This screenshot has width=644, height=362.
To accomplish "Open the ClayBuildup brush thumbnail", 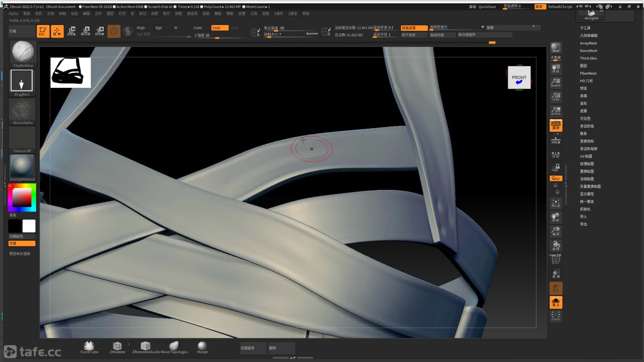I will coord(22,54).
